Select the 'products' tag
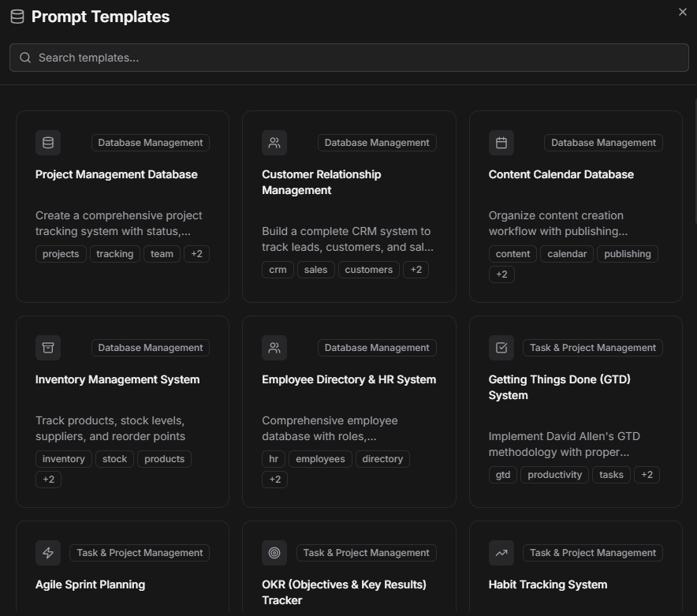The height and width of the screenshot is (616, 697). pyautogui.click(x=165, y=459)
